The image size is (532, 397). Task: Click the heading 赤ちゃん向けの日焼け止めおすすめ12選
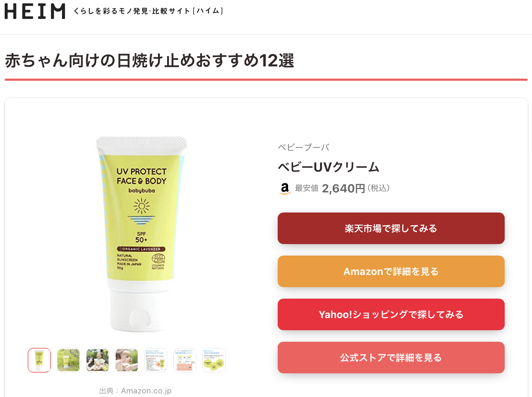click(x=149, y=60)
